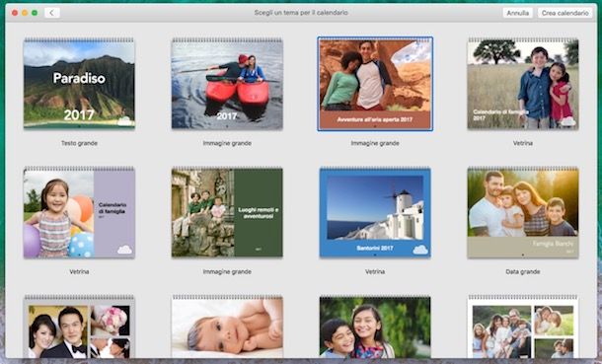Click Crea calendario button
Screen dimensions: 602x364
[x=564, y=13]
